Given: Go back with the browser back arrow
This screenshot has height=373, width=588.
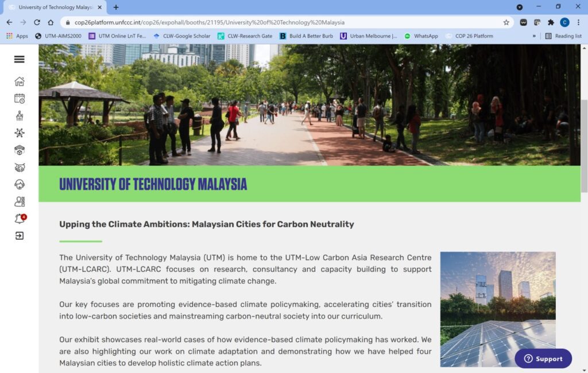Looking at the screenshot, I should coord(9,22).
